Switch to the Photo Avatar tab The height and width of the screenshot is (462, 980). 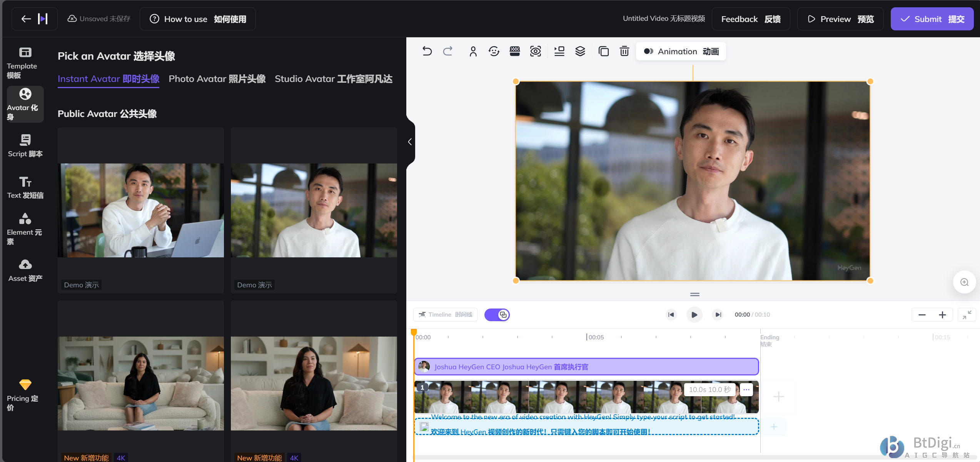(217, 79)
